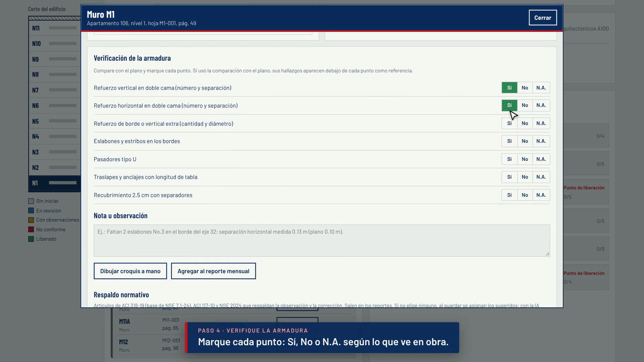Select highlighted level N1 in building section
The height and width of the screenshot is (362, 644).
pyautogui.click(x=55, y=183)
